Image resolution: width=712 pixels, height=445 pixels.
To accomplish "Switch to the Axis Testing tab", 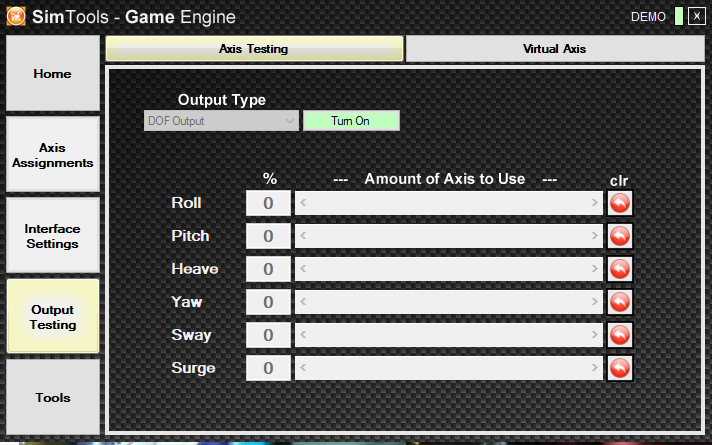I will point(254,49).
